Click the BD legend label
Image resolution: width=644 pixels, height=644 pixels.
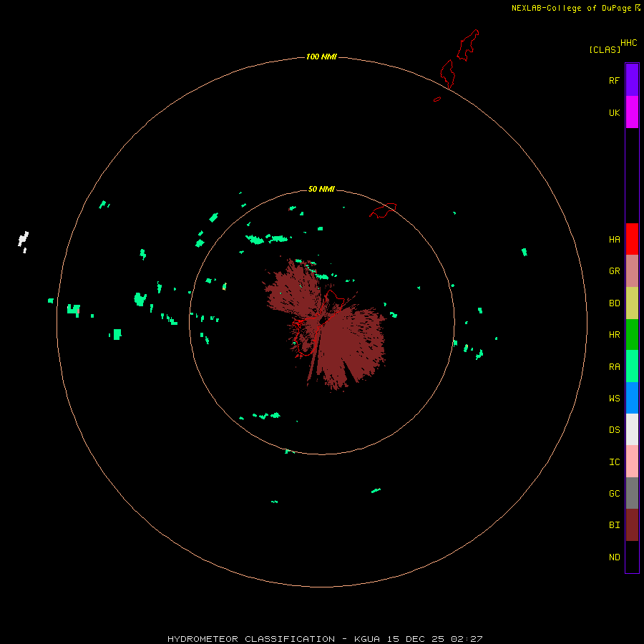pos(614,303)
